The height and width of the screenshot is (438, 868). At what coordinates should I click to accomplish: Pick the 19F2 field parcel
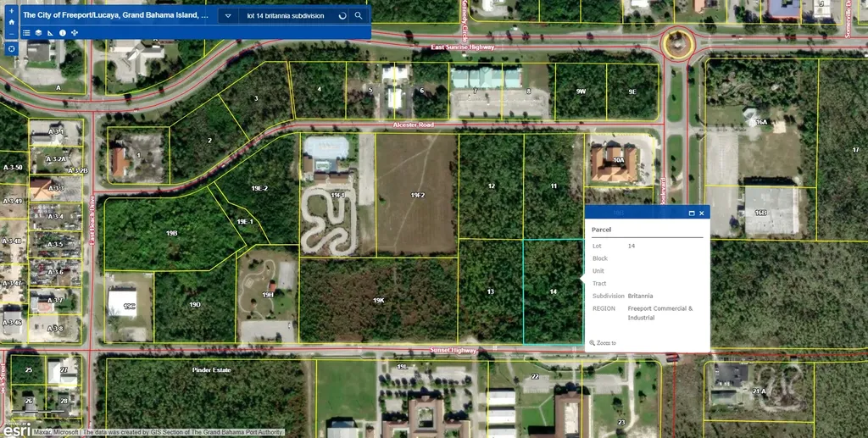pyautogui.click(x=417, y=195)
